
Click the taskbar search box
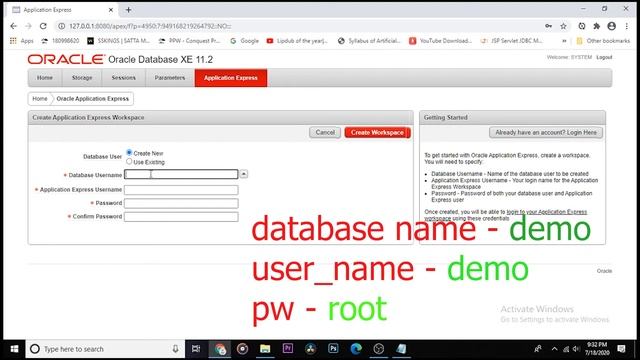coord(105,349)
